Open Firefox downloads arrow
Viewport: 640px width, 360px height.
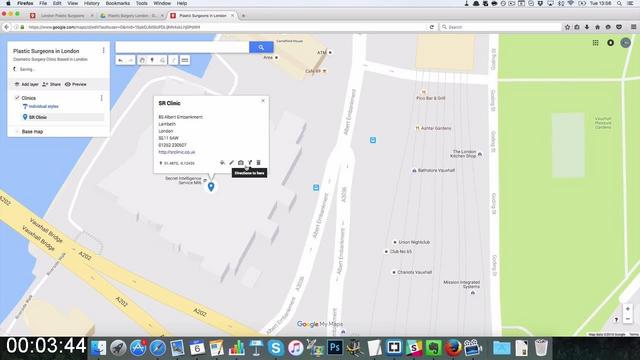587,27
